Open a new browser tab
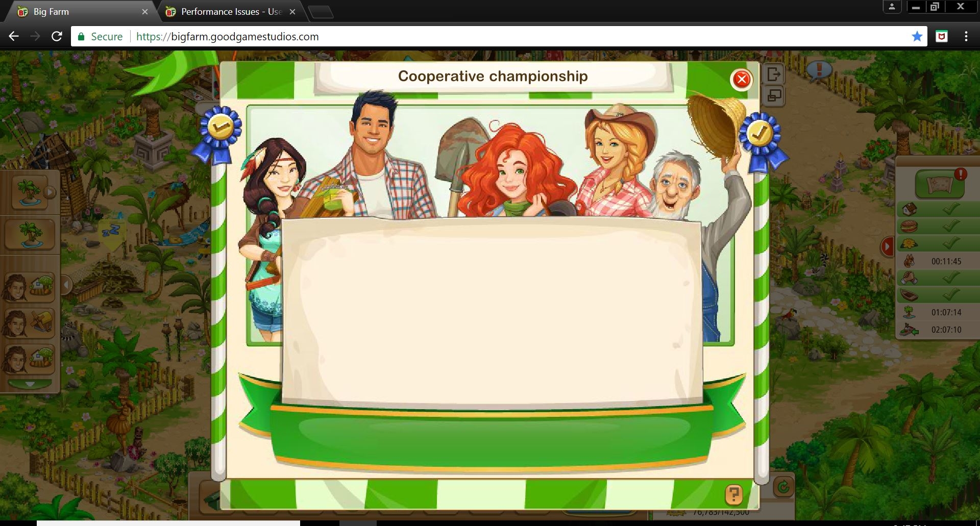 [x=321, y=12]
